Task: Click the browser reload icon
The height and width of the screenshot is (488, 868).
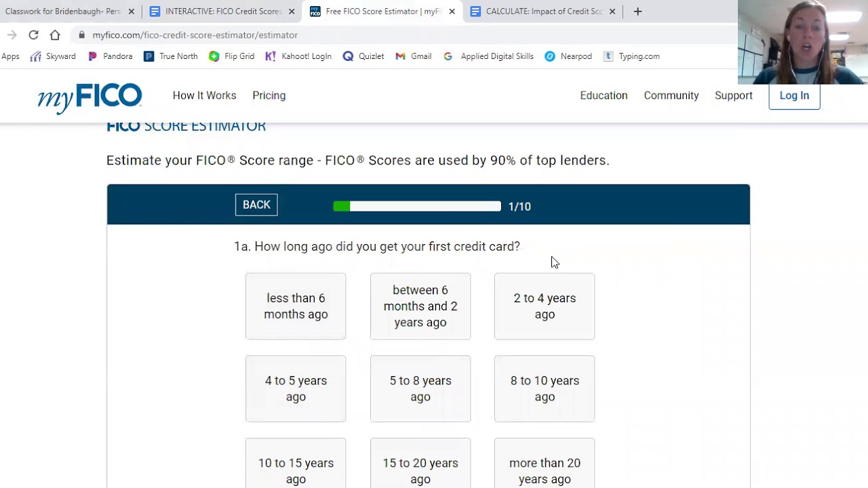Action: click(33, 35)
